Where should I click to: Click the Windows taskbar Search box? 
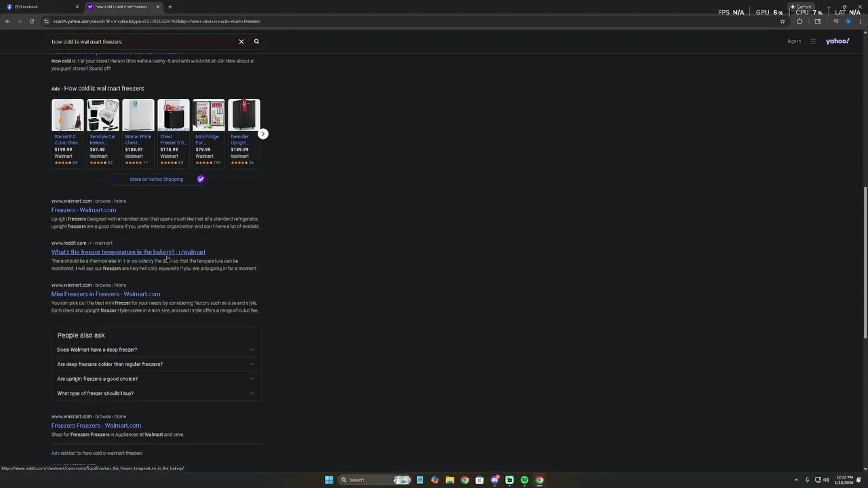[375, 480]
